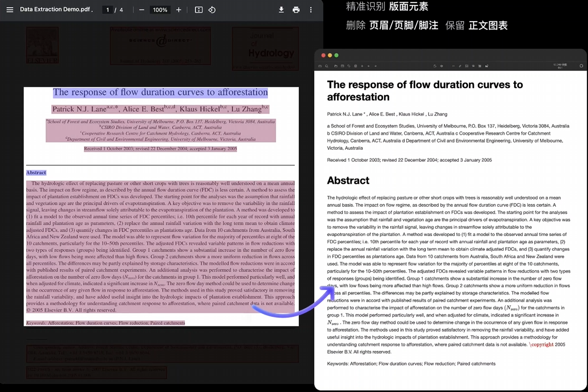Click the pencil edit icon in right window toolbar

point(460,66)
